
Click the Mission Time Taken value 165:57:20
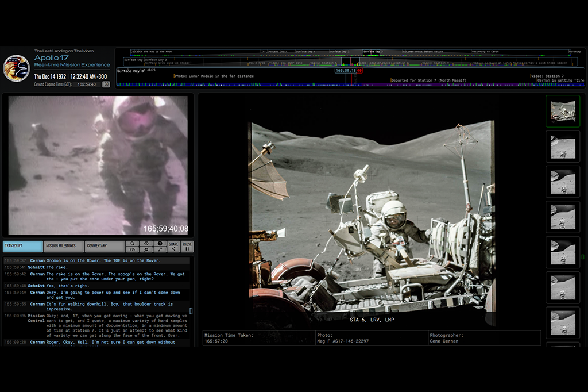coord(216,341)
